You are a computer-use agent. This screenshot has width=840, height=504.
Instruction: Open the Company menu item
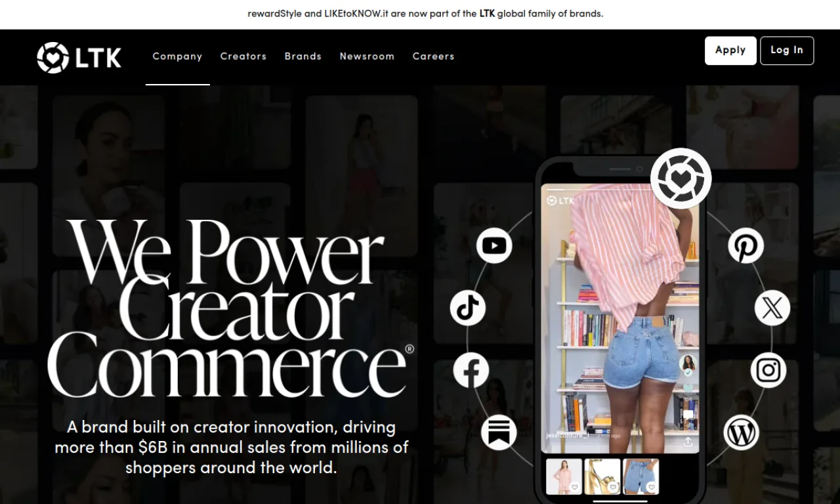pyautogui.click(x=178, y=56)
